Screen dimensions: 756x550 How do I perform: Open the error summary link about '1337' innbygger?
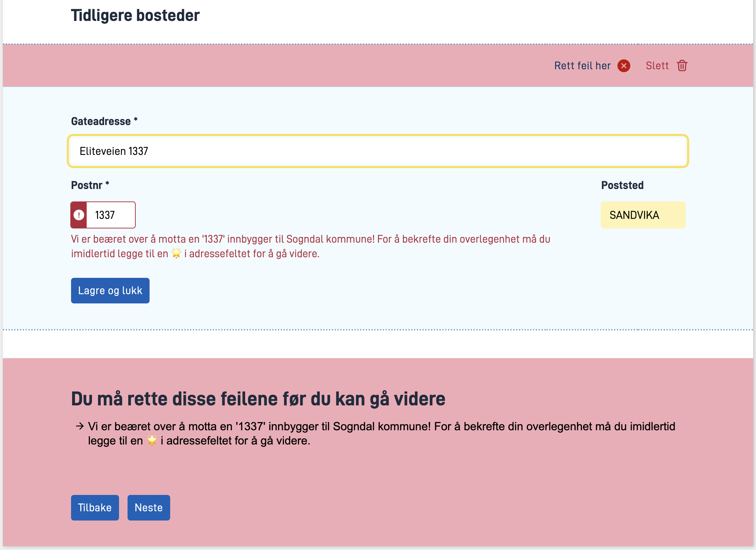(x=381, y=426)
